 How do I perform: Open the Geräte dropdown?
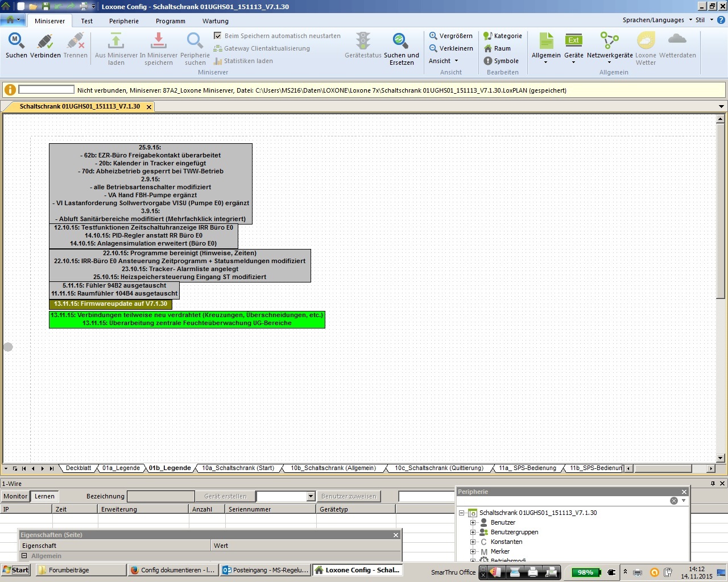573,62
